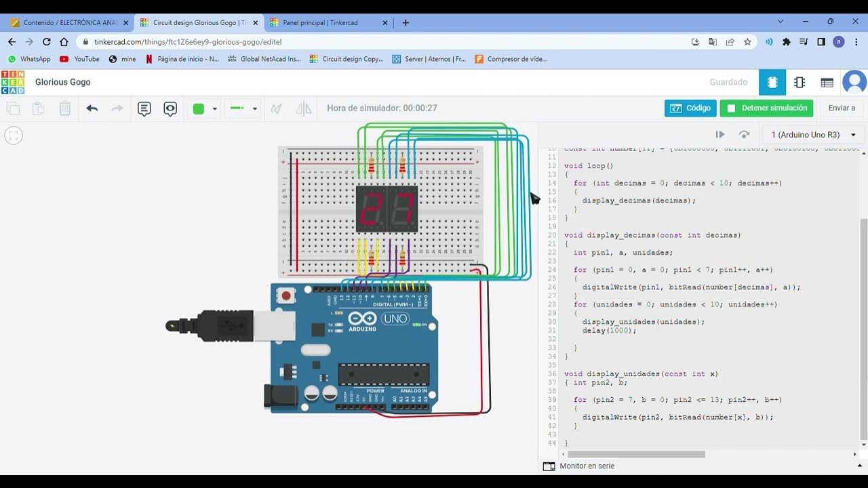Click the rotate component icon

pos(277,108)
